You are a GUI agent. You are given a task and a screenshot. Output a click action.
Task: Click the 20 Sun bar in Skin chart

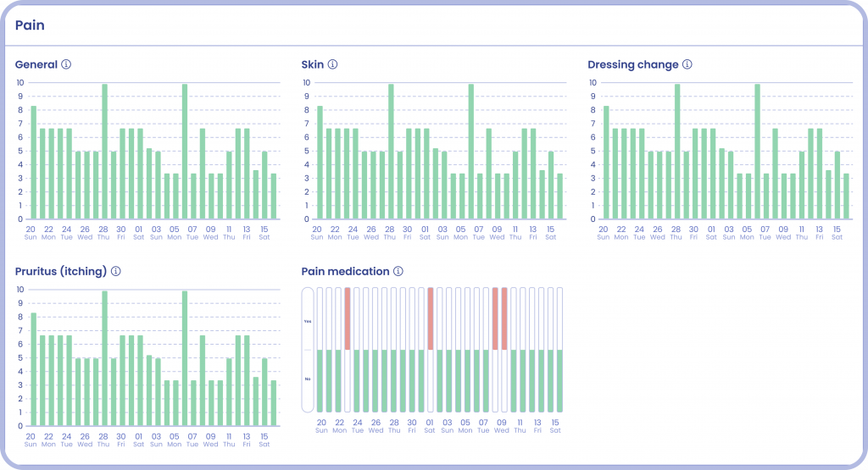(320, 163)
